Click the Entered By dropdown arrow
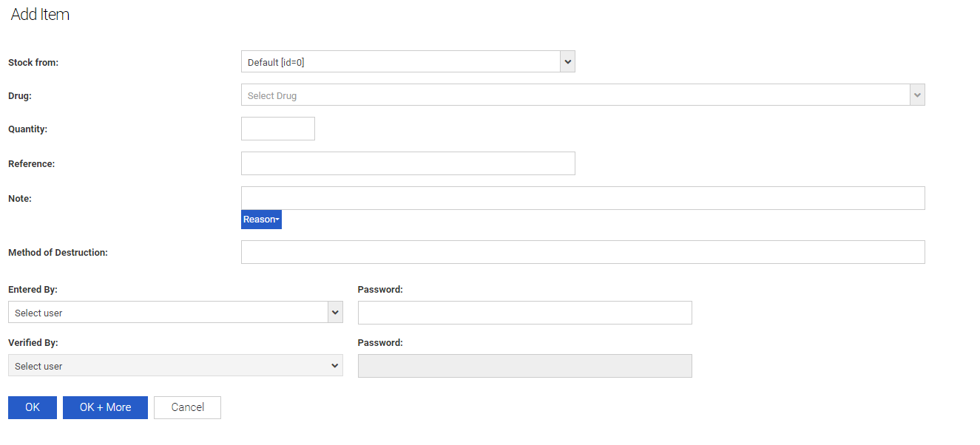Image resolution: width=980 pixels, height=445 pixels. (336, 313)
